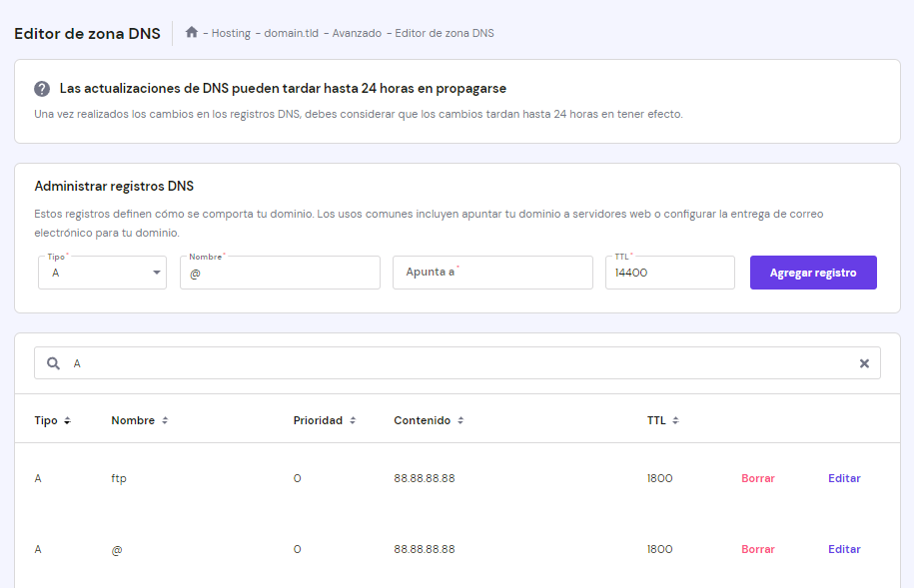Sort records by Nombre column arrows
914x588 pixels.
(x=165, y=421)
